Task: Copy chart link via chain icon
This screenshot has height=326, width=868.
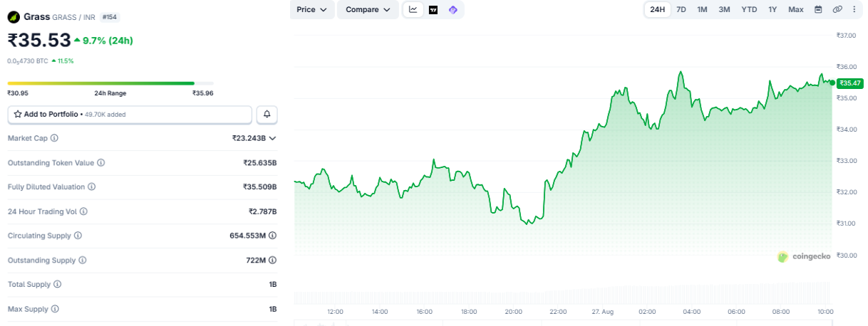Action: coord(837,9)
